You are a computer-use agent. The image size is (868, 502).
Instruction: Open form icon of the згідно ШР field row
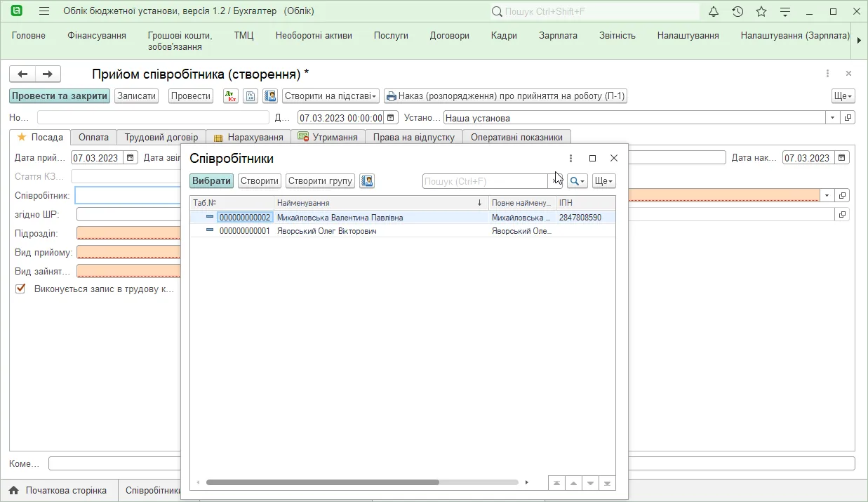843,214
